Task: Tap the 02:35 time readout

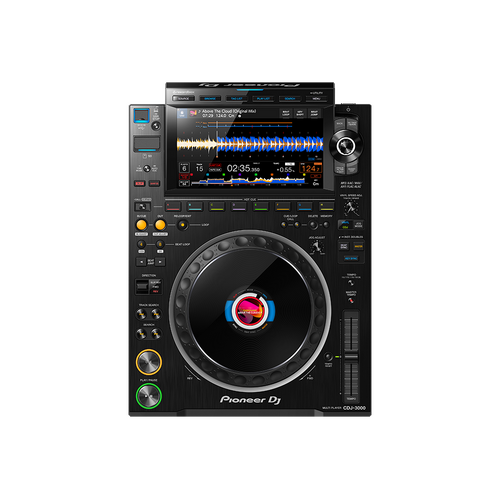Action: click(x=243, y=169)
